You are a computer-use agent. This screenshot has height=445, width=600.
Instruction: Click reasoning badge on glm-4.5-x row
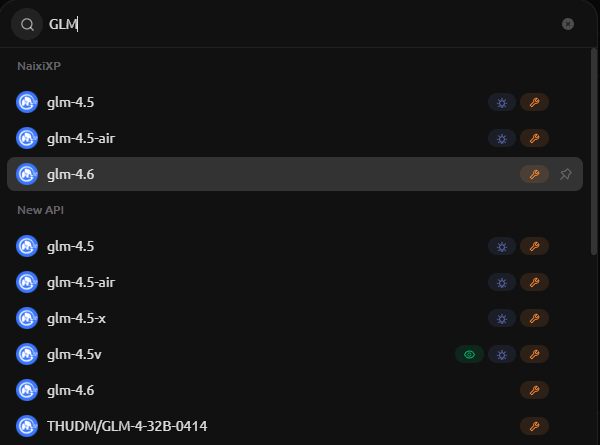pos(502,318)
